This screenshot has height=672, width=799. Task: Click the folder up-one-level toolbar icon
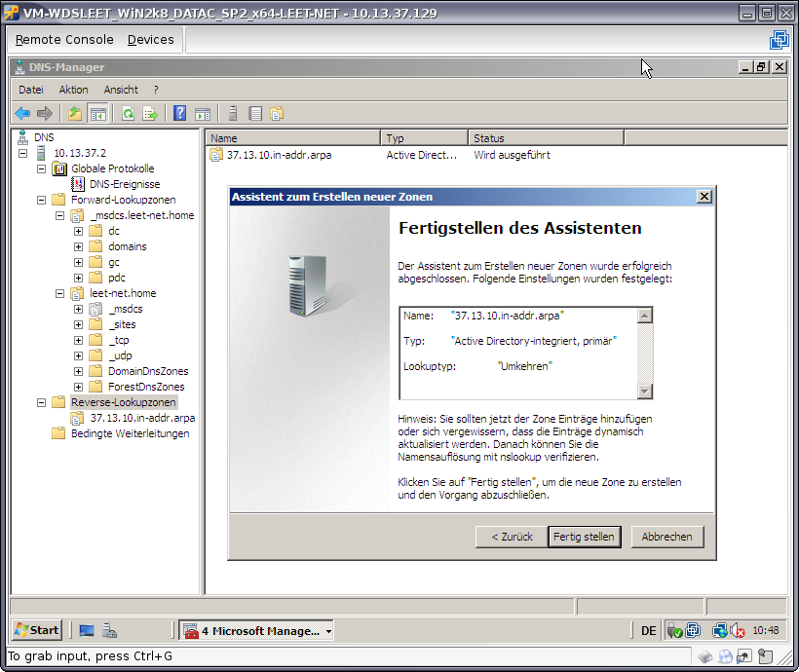pyautogui.click(x=75, y=113)
